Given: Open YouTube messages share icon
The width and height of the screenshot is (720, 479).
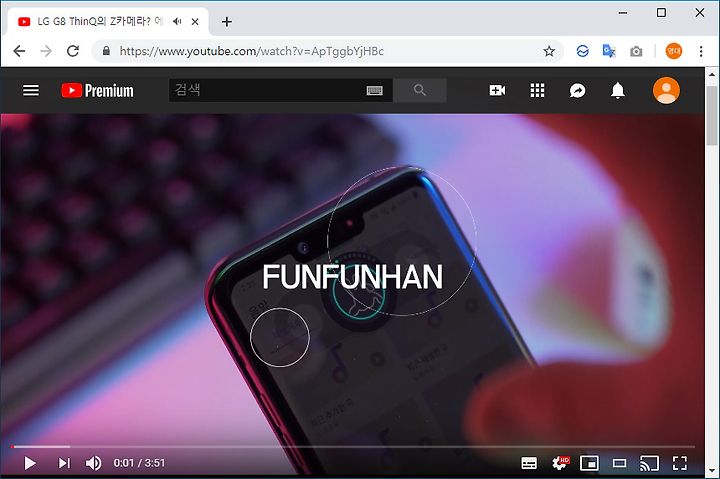Looking at the screenshot, I should 577,90.
